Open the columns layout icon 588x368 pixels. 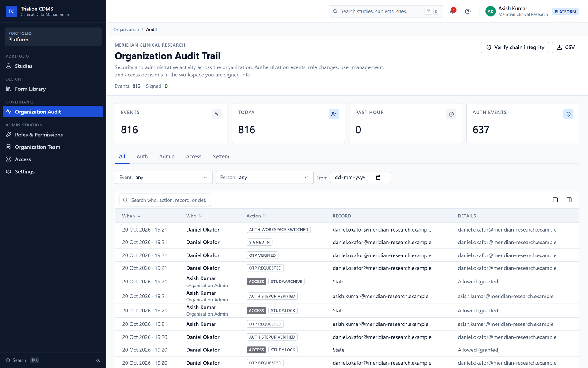click(569, 200)
